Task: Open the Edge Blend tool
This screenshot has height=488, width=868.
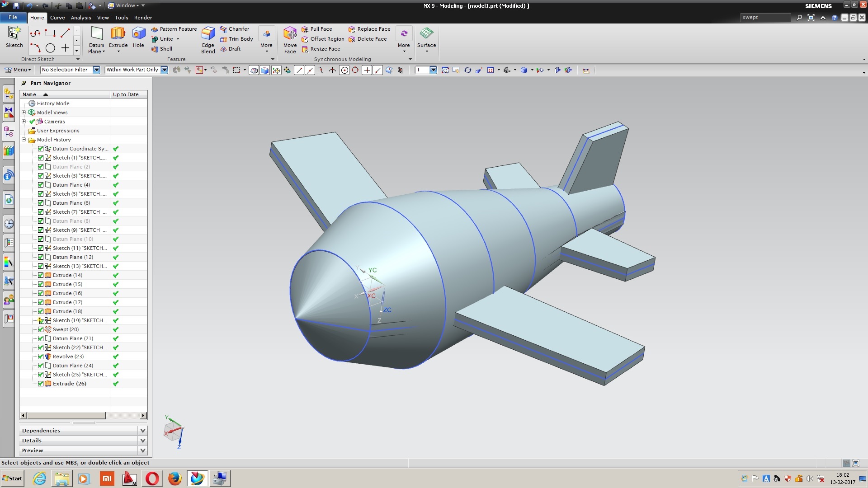Action: 208,34
